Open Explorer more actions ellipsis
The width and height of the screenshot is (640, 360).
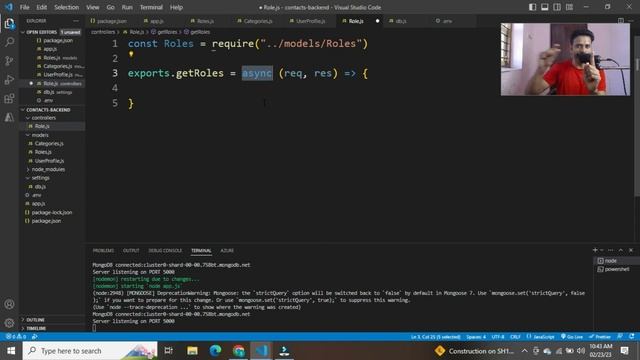coord(76,21)
